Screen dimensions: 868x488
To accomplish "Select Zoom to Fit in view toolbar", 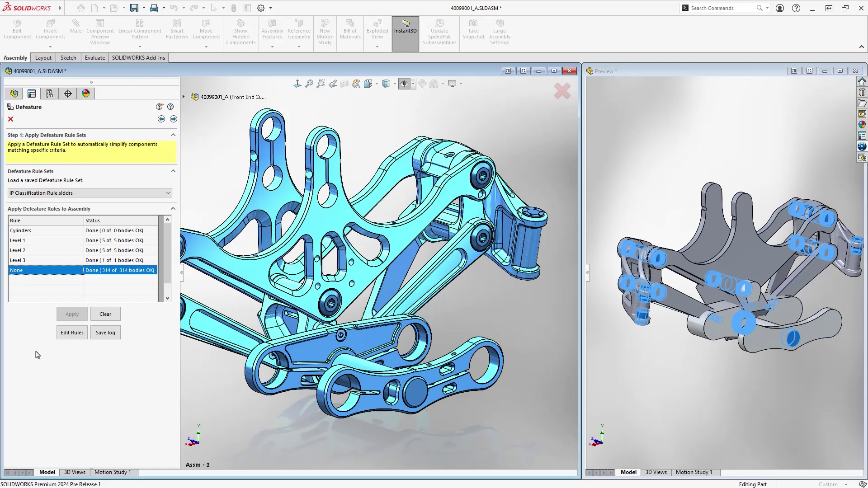I will point(309,84).
